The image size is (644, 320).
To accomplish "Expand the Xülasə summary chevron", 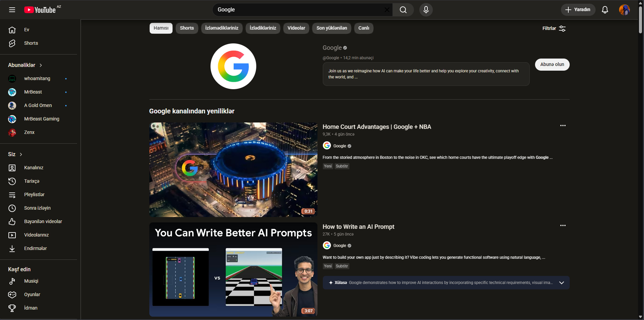I will point(562,283).
